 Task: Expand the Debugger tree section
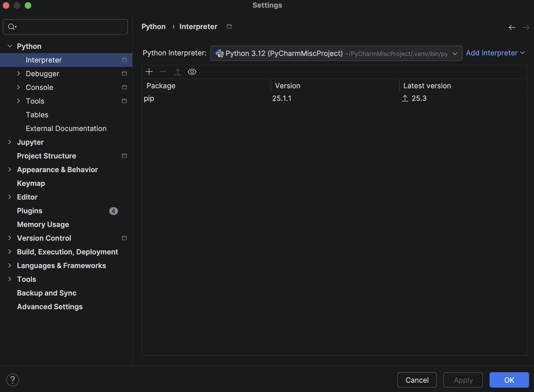[18, 73]
